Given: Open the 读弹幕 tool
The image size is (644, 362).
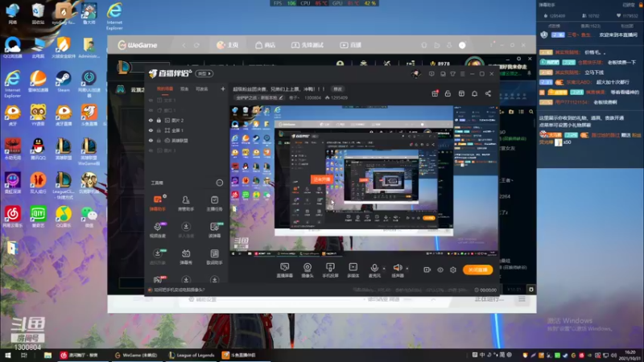Looking at the screenshot, I should click(214, 230).
